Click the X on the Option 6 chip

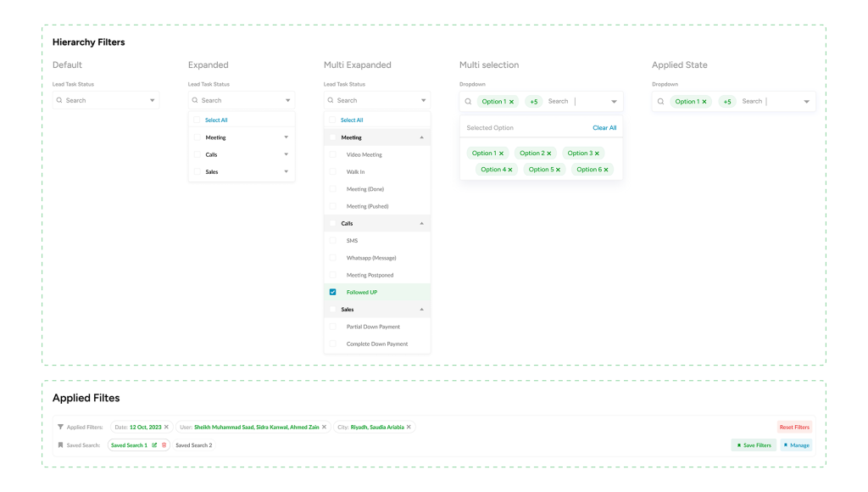click(606, 170)
